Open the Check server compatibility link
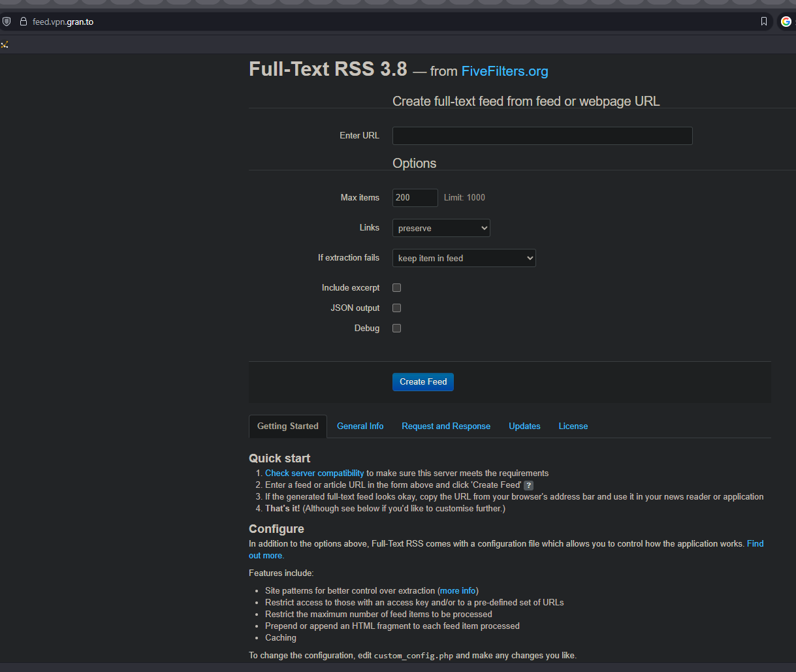The image size is (796, 672). 314,473
